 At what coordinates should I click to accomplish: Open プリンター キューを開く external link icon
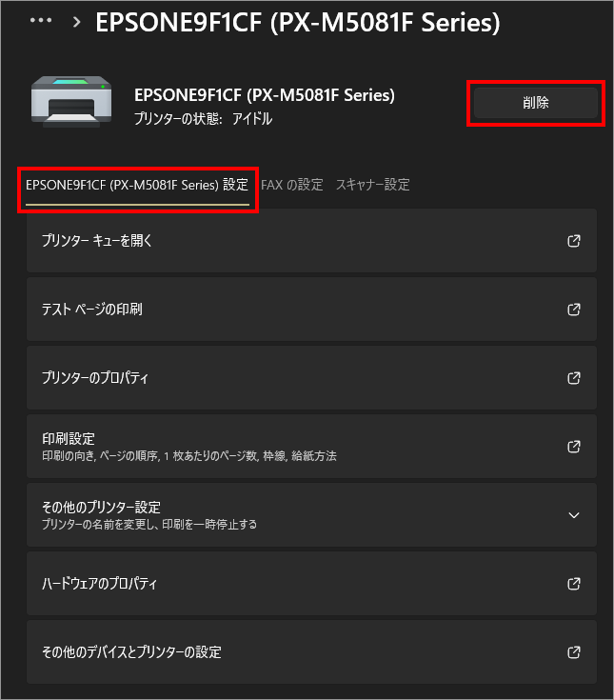point(574,241)
